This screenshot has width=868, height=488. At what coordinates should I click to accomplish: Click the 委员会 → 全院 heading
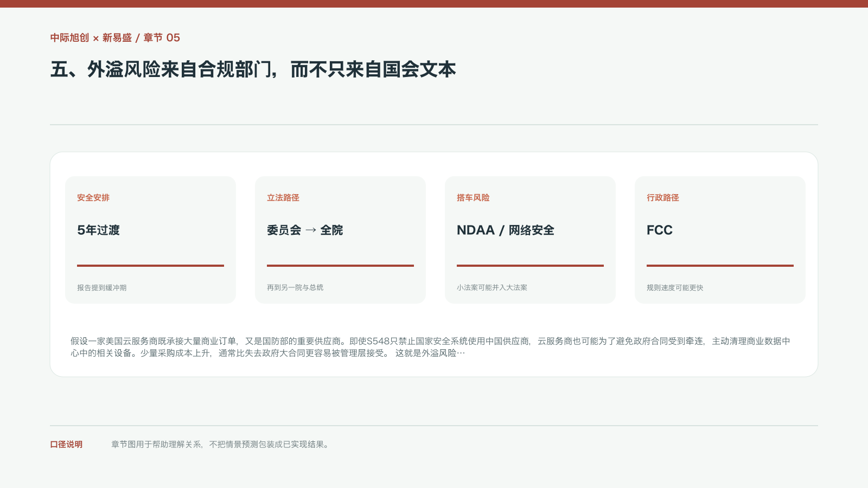coord(305,230)
